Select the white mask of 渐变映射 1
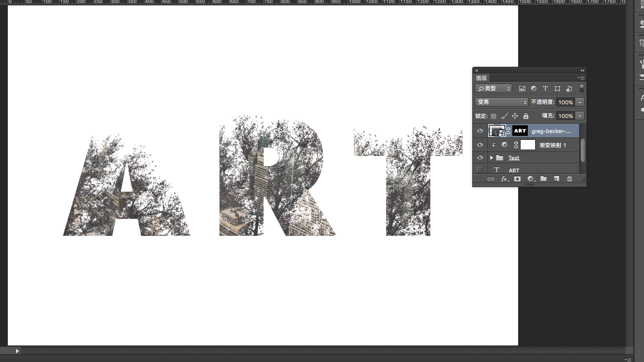This screenshot has width=644, height=362. (x=528, y=145)
